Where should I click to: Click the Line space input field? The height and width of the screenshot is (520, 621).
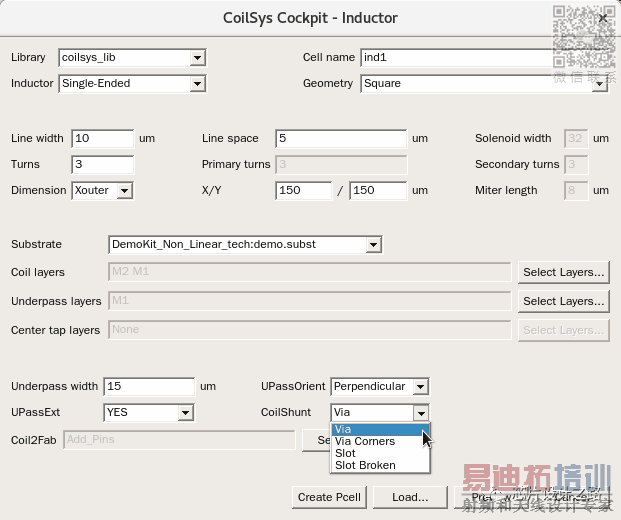[x=341, y=139]
